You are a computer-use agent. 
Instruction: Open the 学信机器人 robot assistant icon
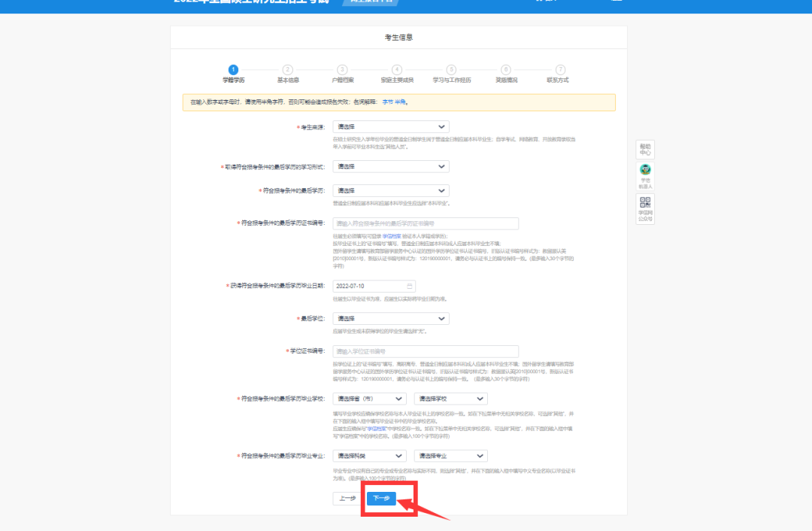click(645, 175)
